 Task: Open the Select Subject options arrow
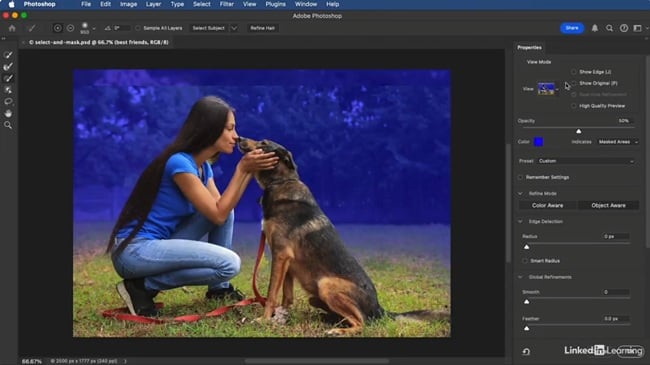click(234, 28)
